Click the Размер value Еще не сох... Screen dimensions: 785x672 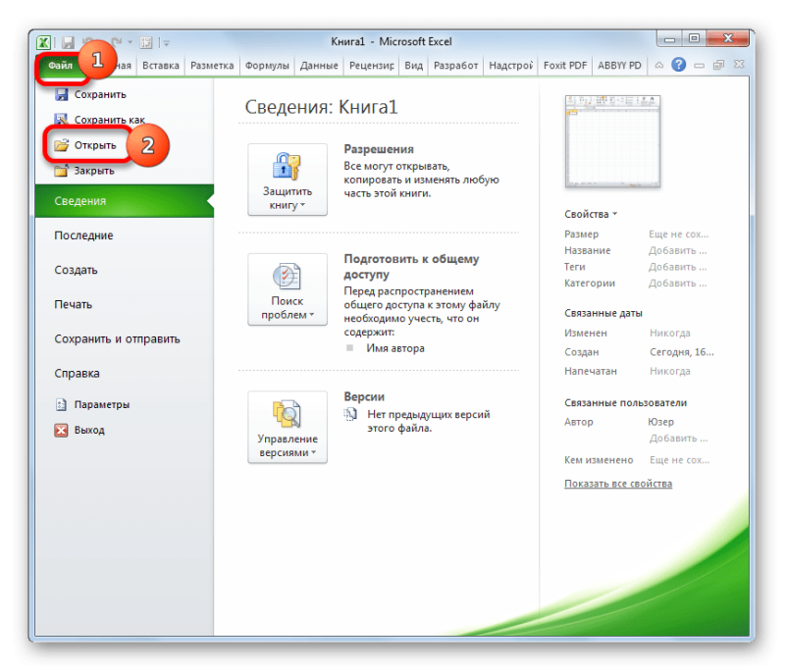pos(678,233)
